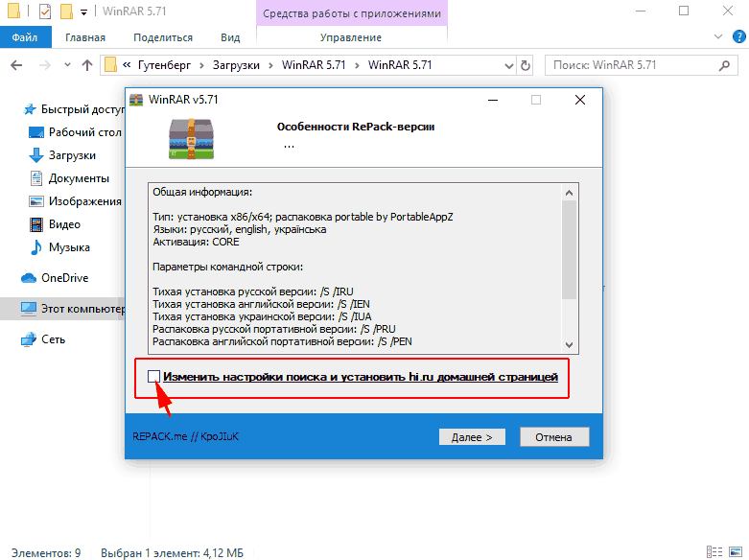Click the Explorer title bar folder icon
749x560 pixels.
point(13,11)
